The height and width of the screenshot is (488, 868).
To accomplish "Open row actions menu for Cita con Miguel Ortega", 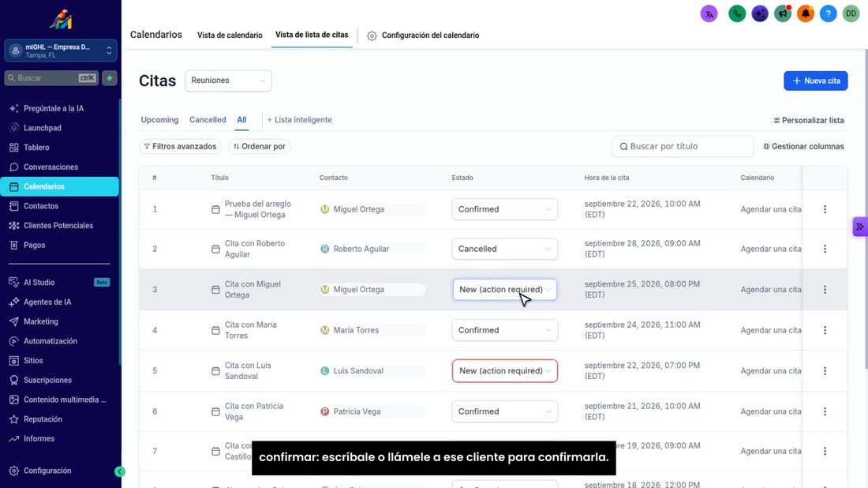I will (x=825, y=290).
